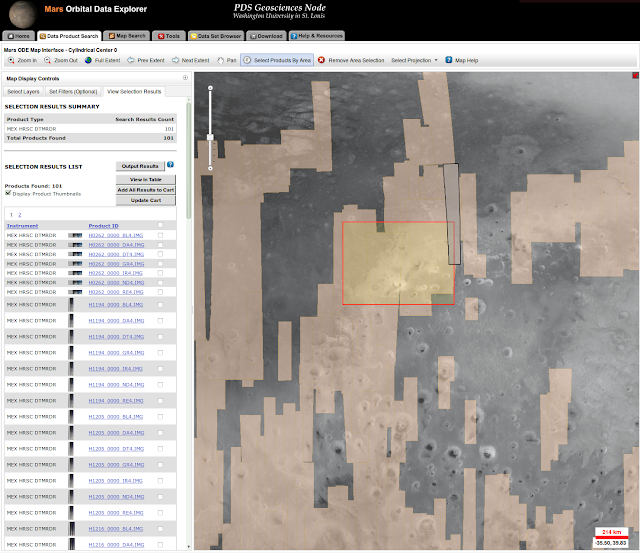
Task: Click the PDS Geosciences Node title
Action: coord(280,8)
